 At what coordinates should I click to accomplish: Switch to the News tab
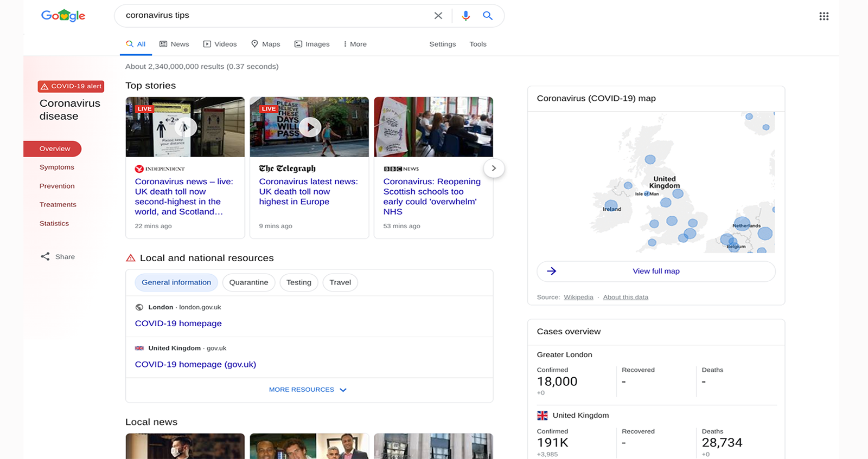[174, 44]
